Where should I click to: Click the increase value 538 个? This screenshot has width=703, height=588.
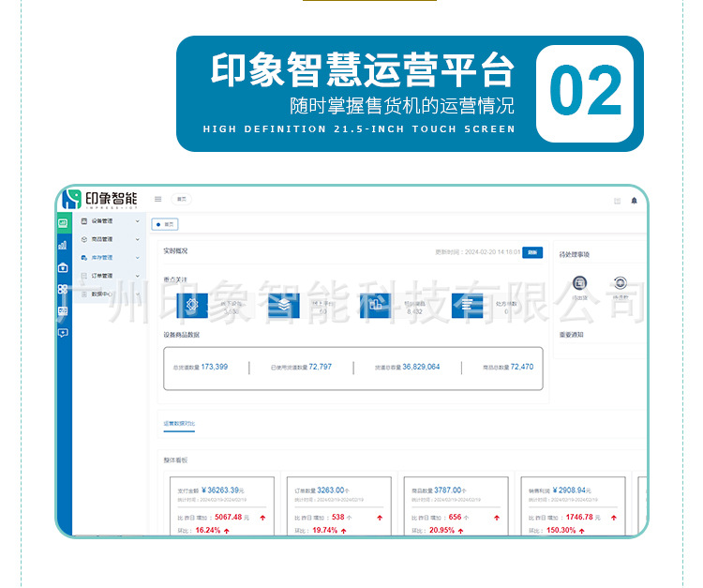click(x=341, y=517)
